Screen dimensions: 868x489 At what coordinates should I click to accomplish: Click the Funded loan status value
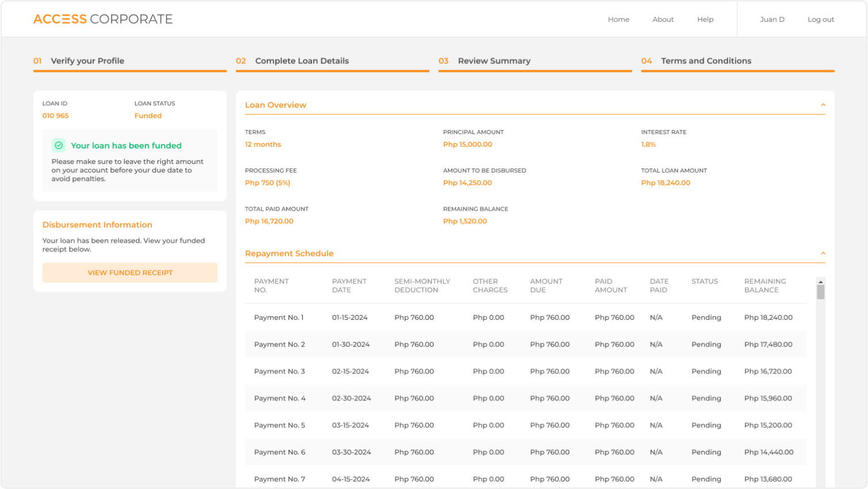pyautogui.click(x=148, y=116)
